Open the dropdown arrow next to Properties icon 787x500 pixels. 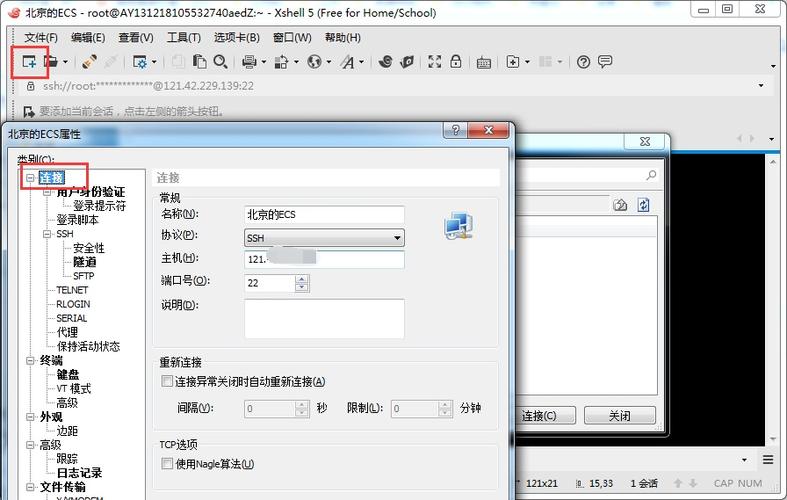[x=154, y=62]
